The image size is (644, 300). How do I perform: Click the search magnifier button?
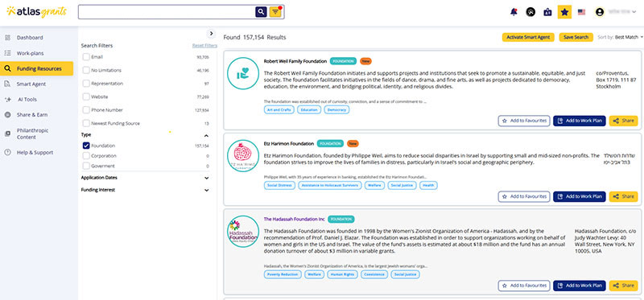click(261, 12)
